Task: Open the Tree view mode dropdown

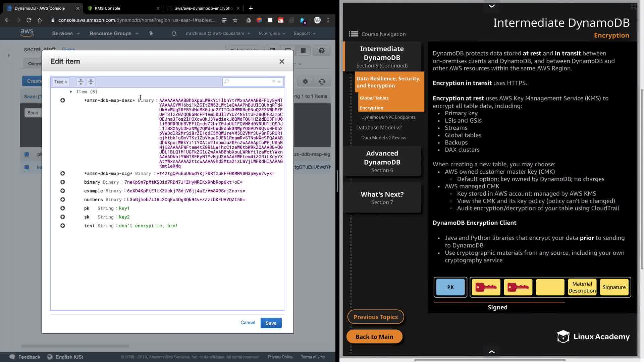Action: click(x=61, y=82)
